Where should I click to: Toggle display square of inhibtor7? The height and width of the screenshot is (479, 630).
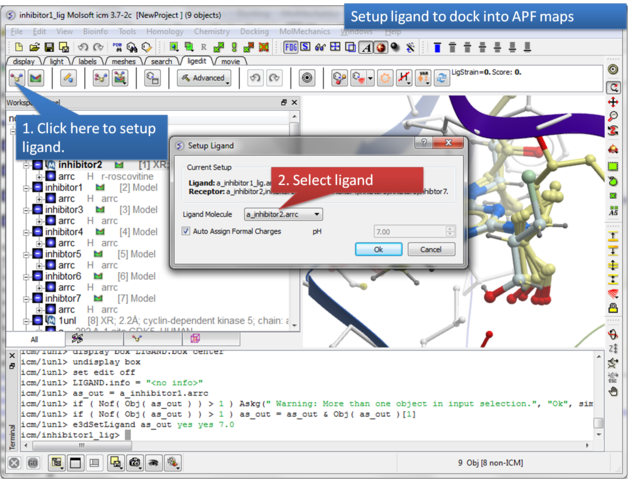(38, 298)
